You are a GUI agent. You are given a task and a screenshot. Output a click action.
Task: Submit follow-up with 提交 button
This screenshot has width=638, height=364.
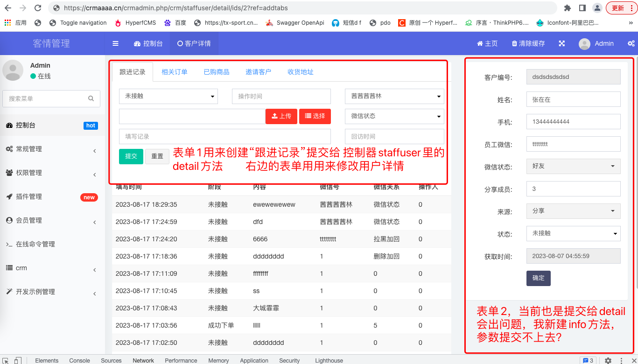[131, 156]
